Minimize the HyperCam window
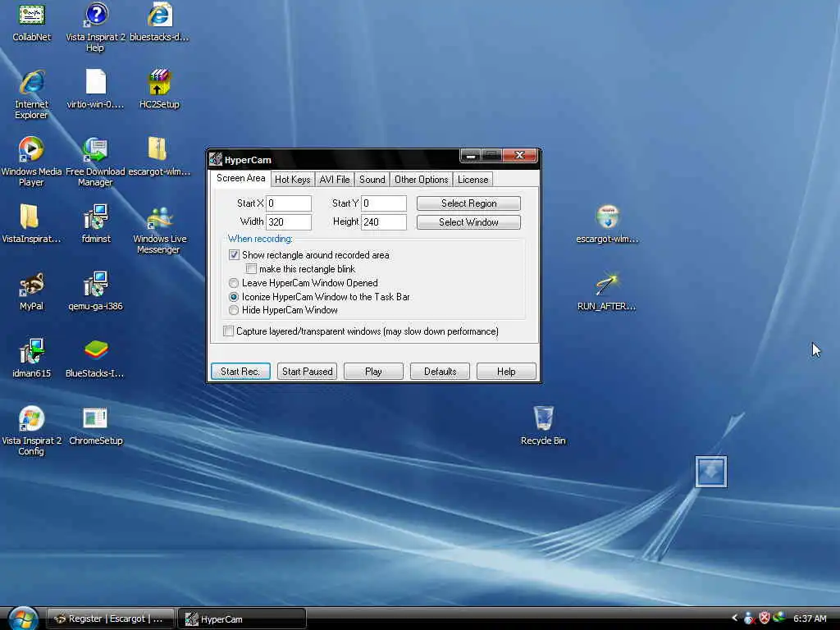This screenshot has height=630, width=840. click(x=470, y=156)
